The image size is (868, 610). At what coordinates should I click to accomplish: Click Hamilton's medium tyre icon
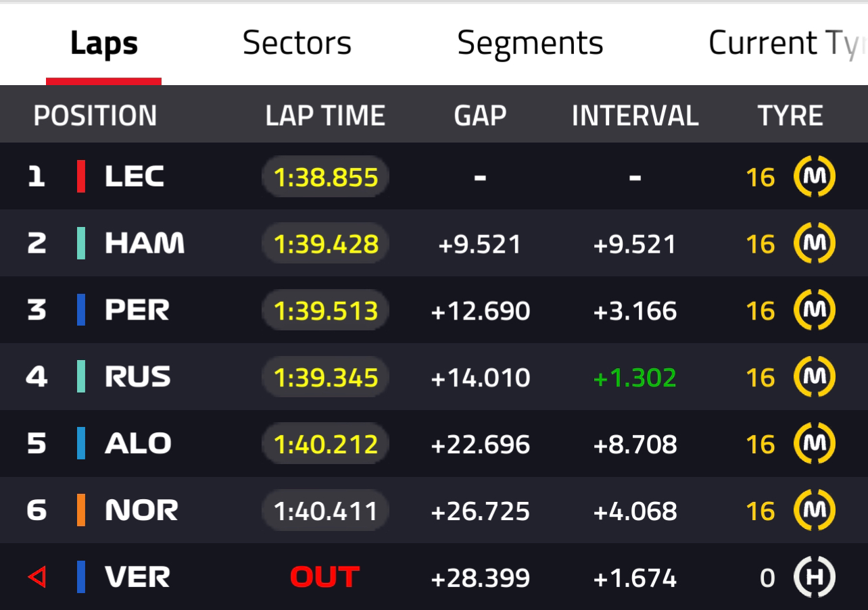coord(815,243)
